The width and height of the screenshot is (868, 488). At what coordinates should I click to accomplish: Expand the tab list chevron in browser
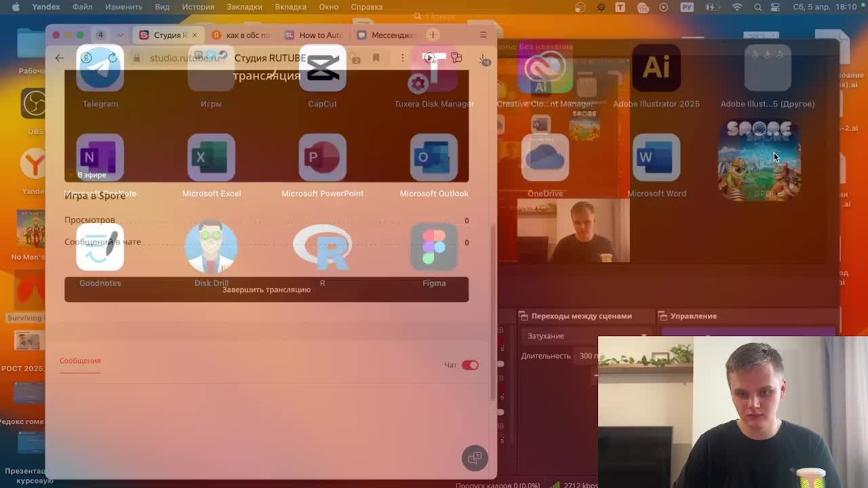[120, 35]
